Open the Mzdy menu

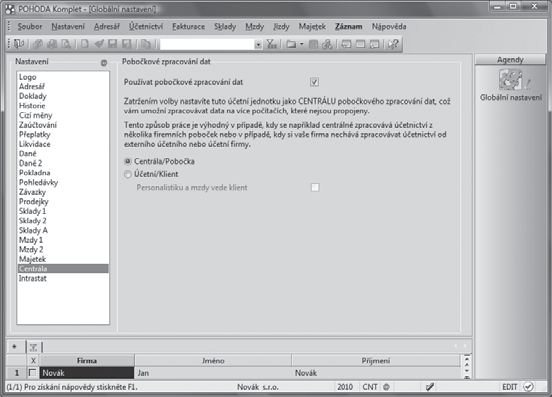pos(255,26)
